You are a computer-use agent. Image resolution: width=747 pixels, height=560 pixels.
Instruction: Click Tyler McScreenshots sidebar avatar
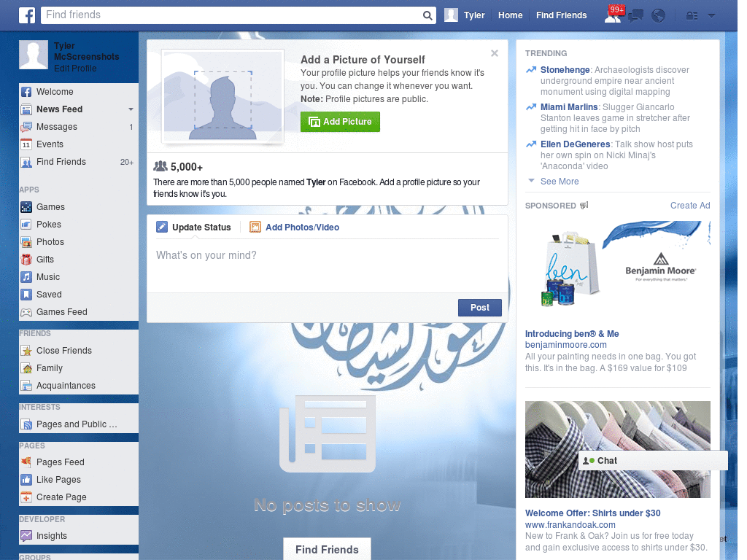34,55
